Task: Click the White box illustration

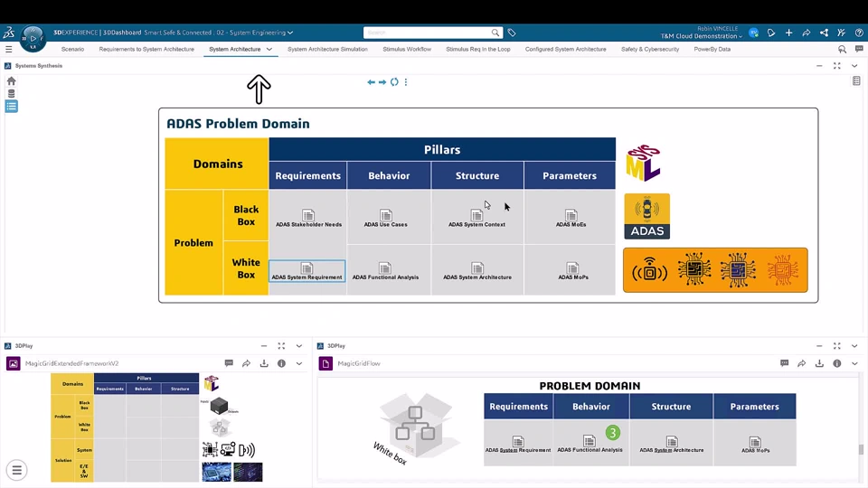Action: click(415, 428)
